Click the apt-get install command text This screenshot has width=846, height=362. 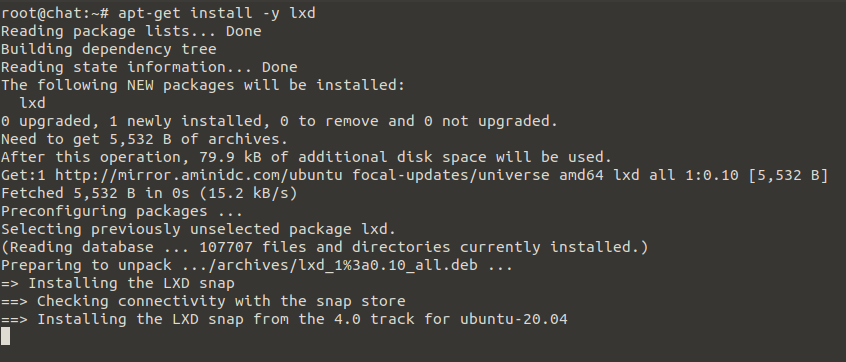tap(217, 13)
